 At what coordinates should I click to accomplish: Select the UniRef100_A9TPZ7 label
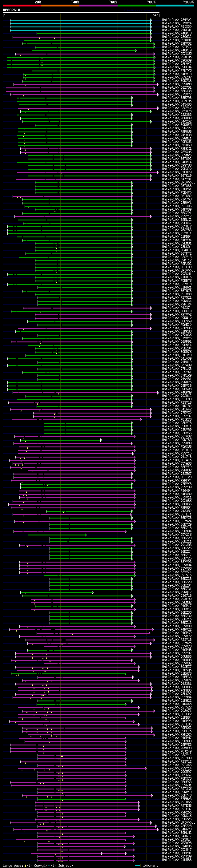coord(177,47)
